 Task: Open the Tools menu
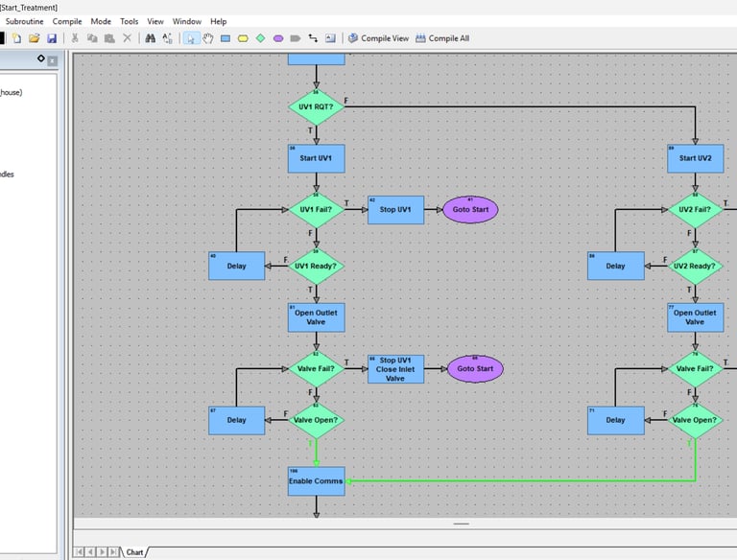point(130,22)
